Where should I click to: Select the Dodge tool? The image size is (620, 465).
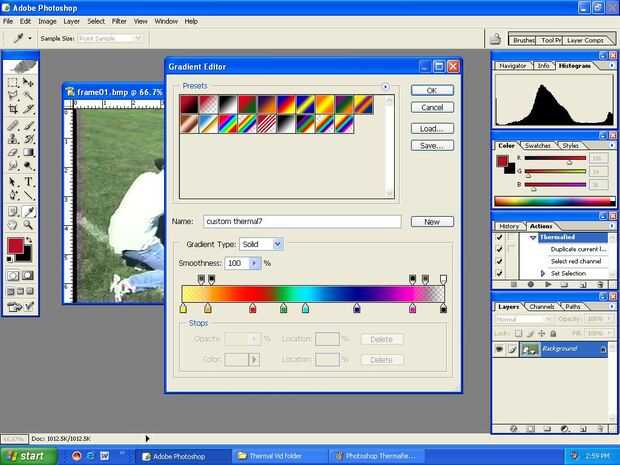click(x=28, y=165)
